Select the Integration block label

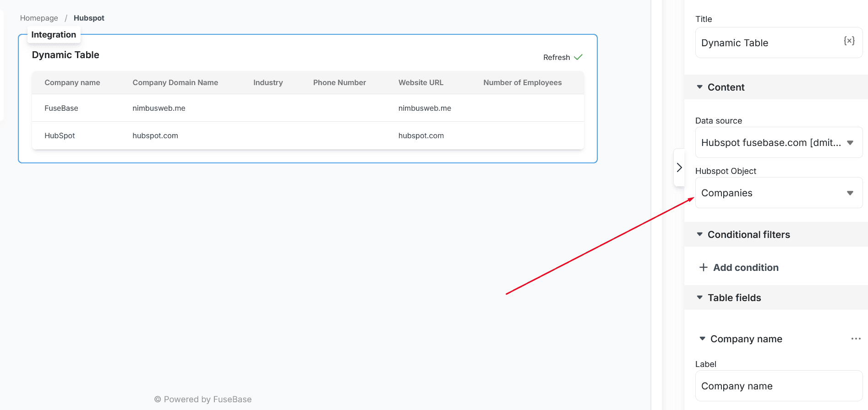pos(54,35)
